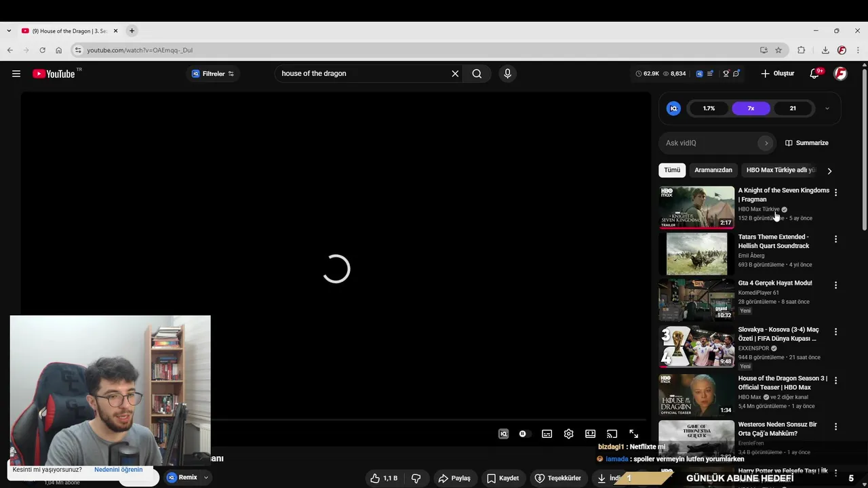Open the Filtreler filter button

[x=213, y=74]
